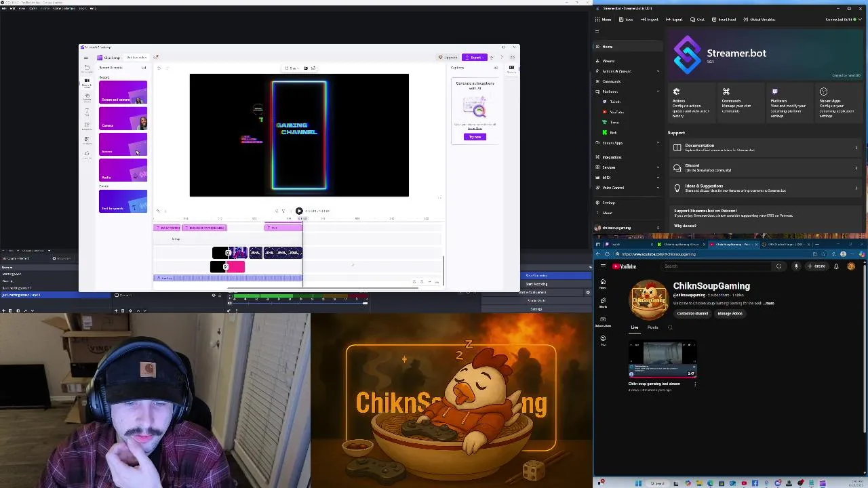
Task: Expand Services in Streamer.bot sidebar
Action: point(627,167)
